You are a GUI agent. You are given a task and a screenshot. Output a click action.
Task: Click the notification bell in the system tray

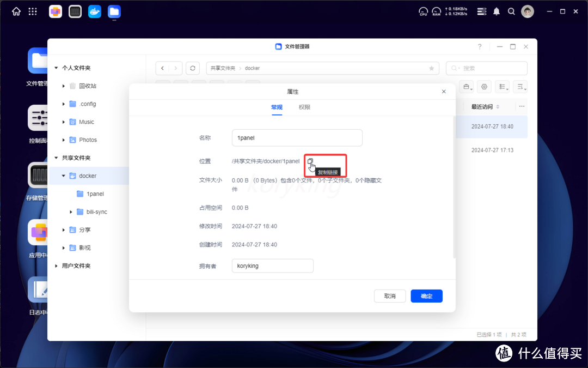pyautogui.click(x=496, y=11)
